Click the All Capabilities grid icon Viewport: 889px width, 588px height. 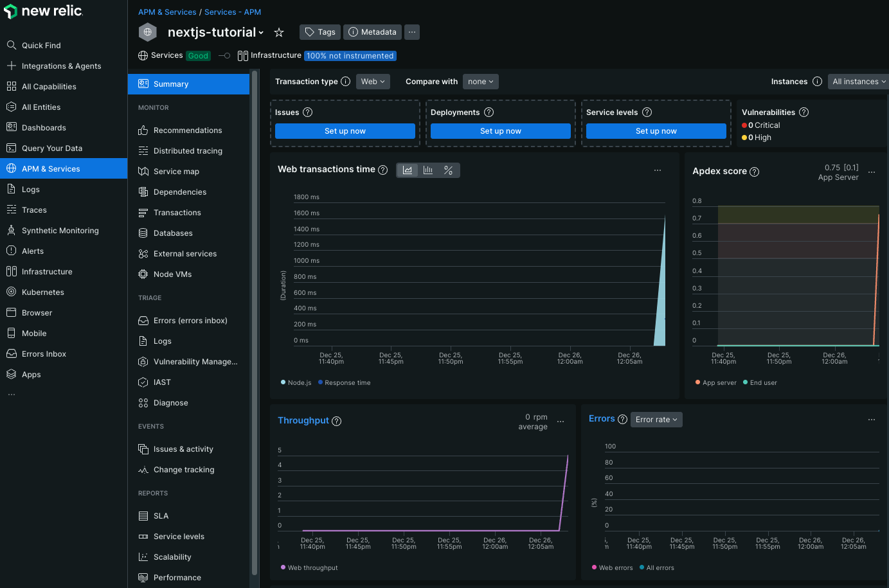(11, 86)
